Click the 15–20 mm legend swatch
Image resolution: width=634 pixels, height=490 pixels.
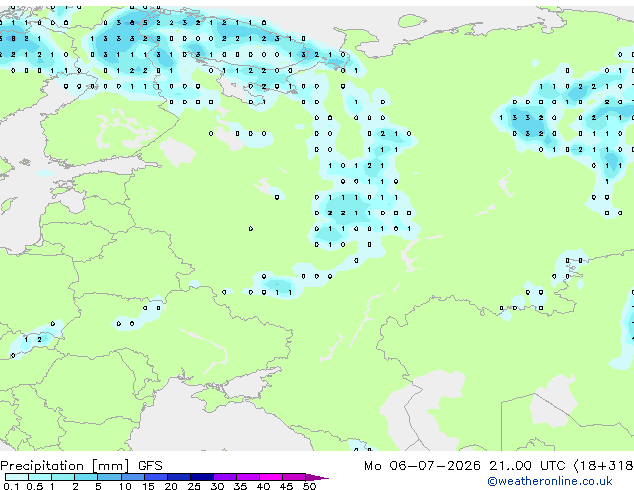point(155,477)
